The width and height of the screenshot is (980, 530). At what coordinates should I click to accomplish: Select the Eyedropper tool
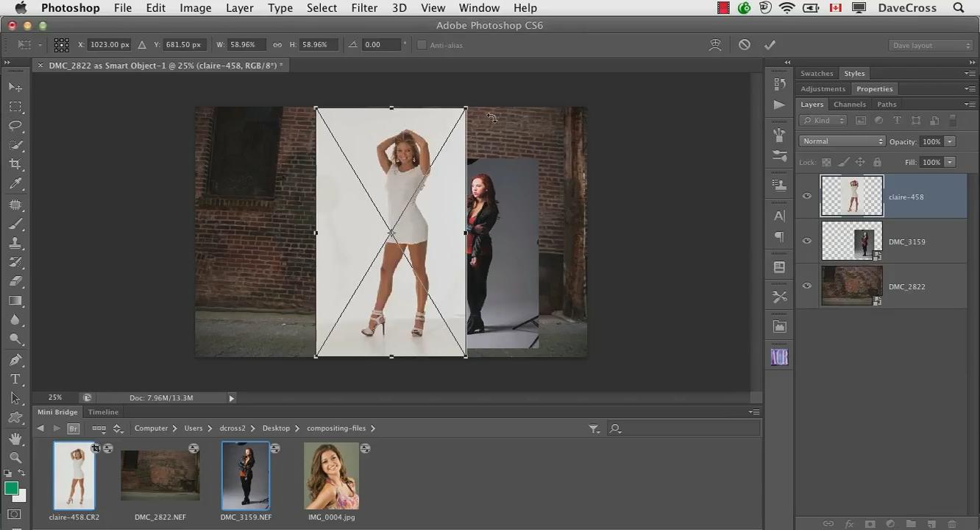15,184
